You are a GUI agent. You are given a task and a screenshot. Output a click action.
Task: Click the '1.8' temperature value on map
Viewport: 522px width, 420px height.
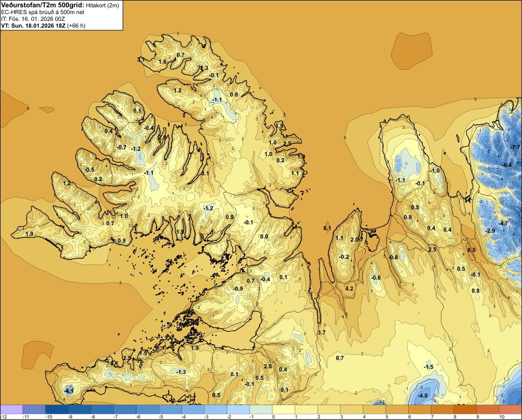coord(280,126)
